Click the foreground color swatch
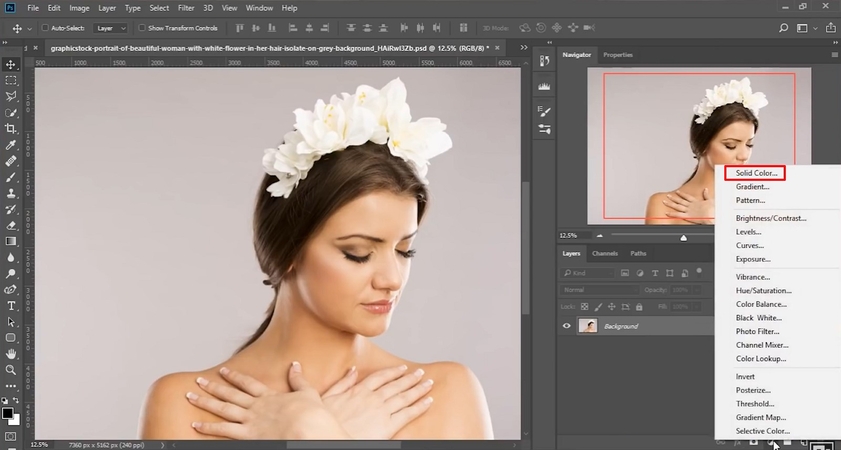This screenshot has width=841, height=450. pyautogui.click(x=8, y=412)
